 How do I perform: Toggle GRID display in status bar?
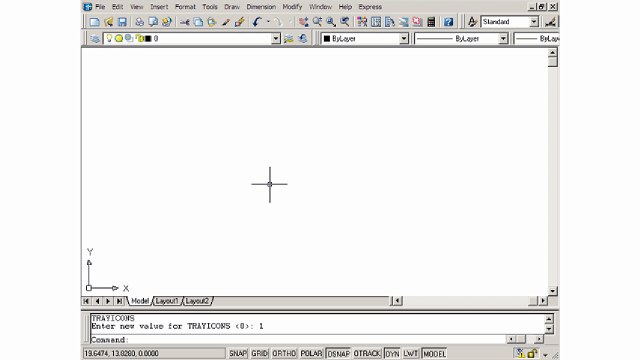pyautogui.click(x=260, y=353)
